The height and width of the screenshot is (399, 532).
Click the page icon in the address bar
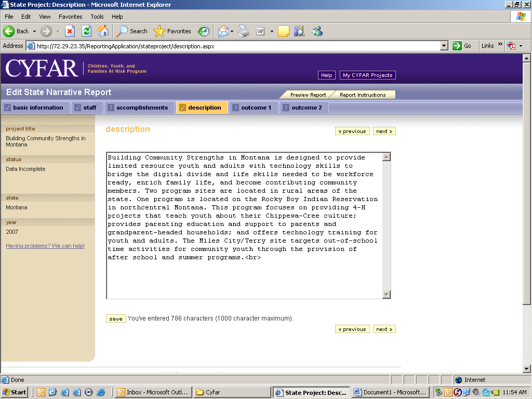(x=31, y=46)
